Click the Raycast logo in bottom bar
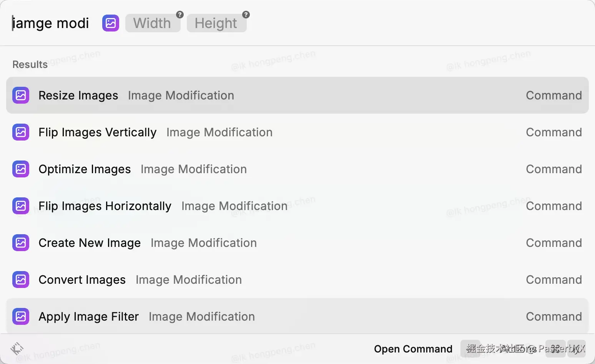 (x=17, y=349)
